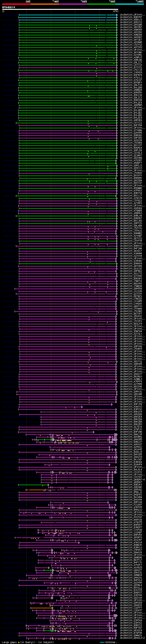
Task: Click the white query sequence bar
Action: (x=60, y=9)
